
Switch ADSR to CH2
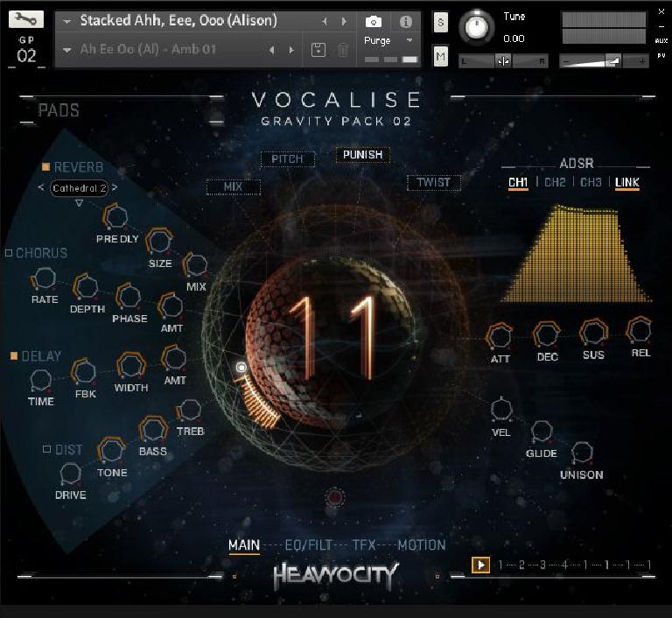click(555, 183)
